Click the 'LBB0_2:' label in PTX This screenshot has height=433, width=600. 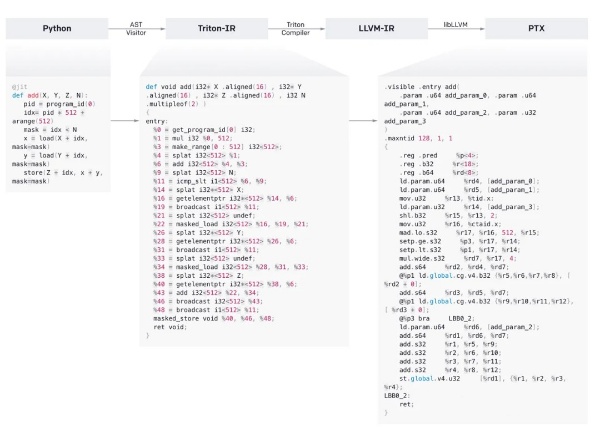pyautogui.click(x=397, y=396)
